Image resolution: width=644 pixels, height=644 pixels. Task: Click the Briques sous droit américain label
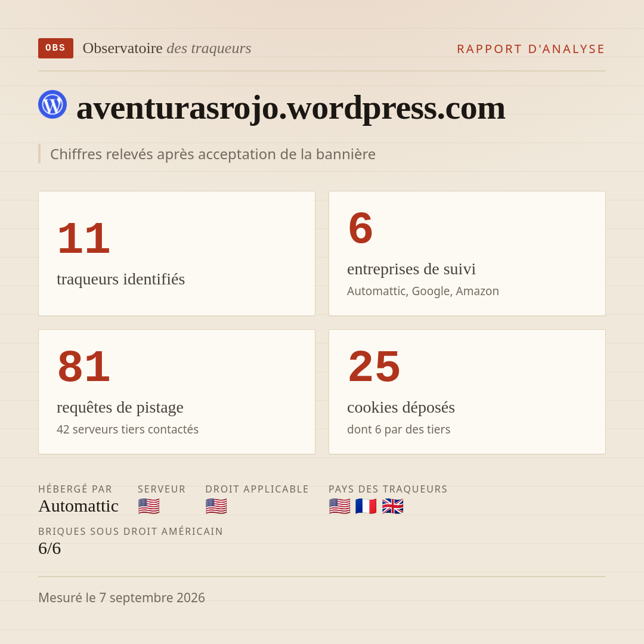click(131, 531)
